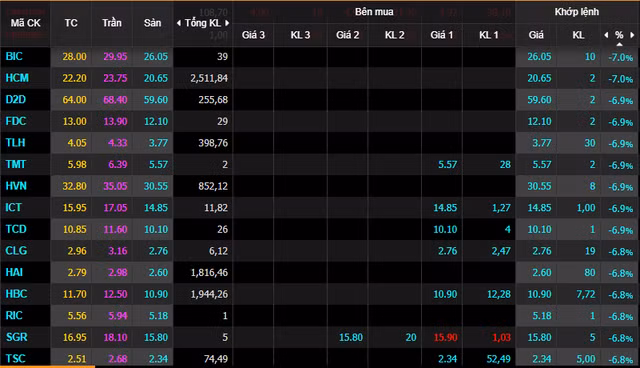Click HVN matched price 30.55 in Khớp lệnh
Image resolution: width=640 pixels, height=368 pixels.
539,186
